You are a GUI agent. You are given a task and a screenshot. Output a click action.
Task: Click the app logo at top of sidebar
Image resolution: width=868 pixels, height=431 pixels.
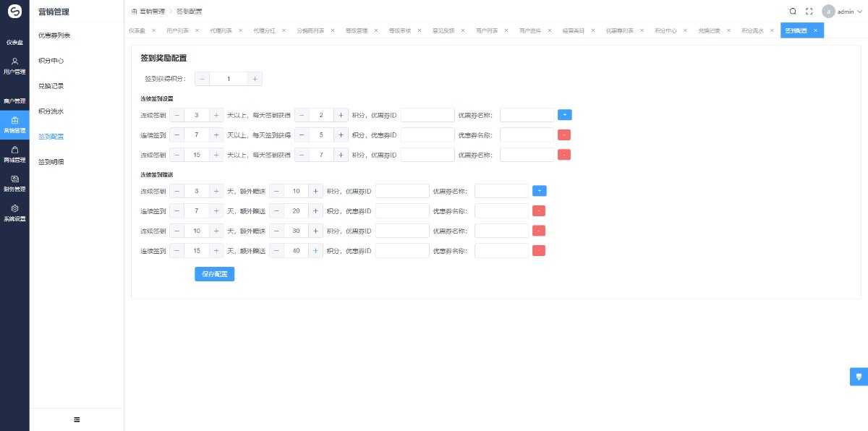14,12
